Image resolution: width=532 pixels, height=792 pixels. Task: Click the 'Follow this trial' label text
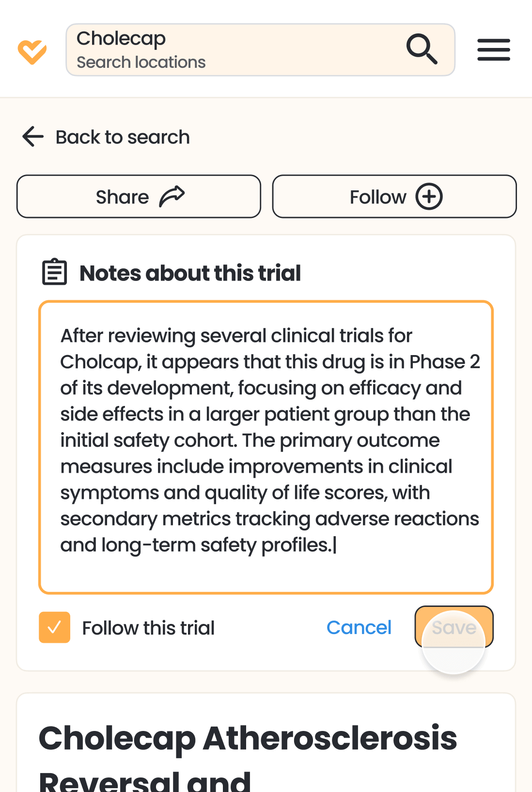tap(148, 628)
